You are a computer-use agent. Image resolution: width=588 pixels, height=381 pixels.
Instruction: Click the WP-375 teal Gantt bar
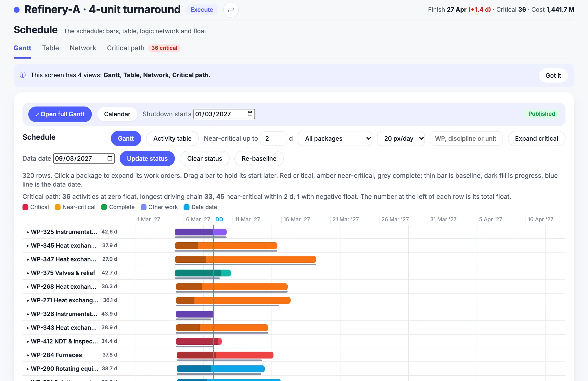click(203, 273)
